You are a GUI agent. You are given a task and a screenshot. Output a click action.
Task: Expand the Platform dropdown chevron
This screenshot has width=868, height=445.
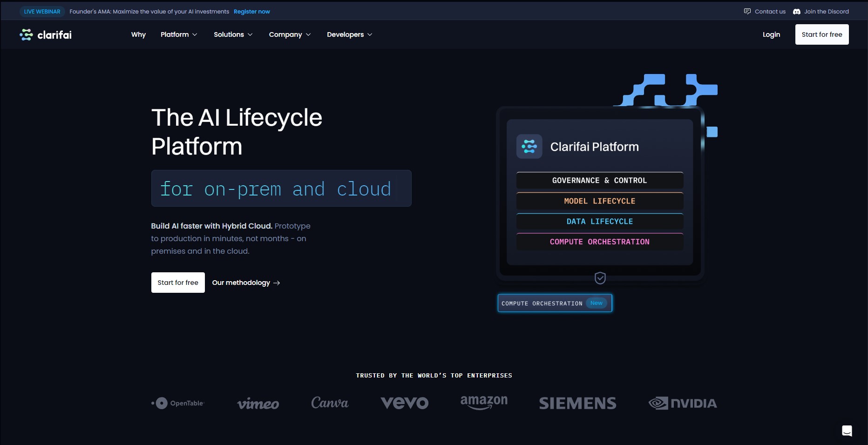click(195, 35)
